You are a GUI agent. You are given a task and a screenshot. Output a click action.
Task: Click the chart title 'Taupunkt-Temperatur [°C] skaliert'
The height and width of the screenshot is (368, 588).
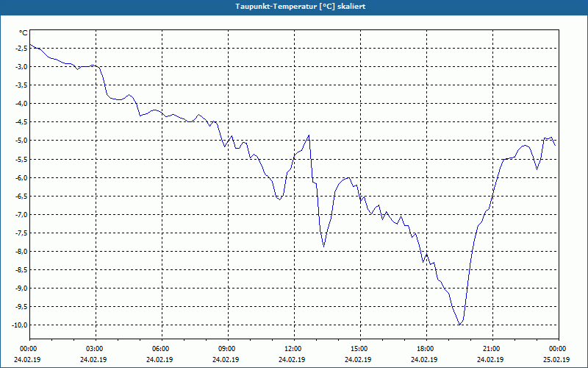301,7
